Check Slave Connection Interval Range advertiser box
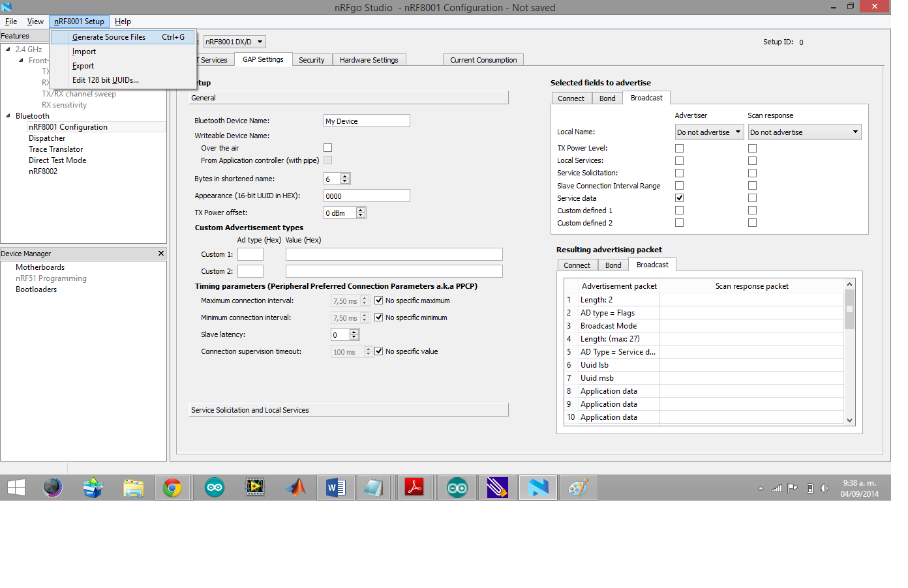The image size is (908, 588). (x=679, y=185)
